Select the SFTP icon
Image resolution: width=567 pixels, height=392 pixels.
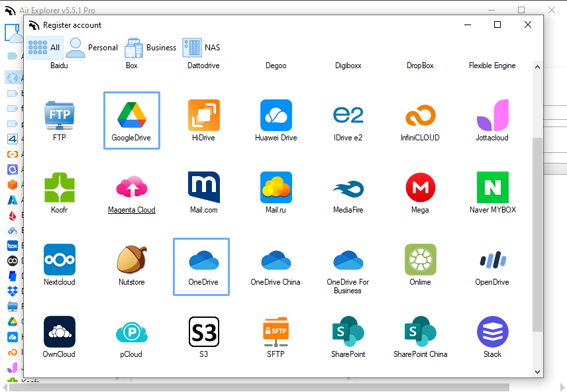[x=276, y=332]
